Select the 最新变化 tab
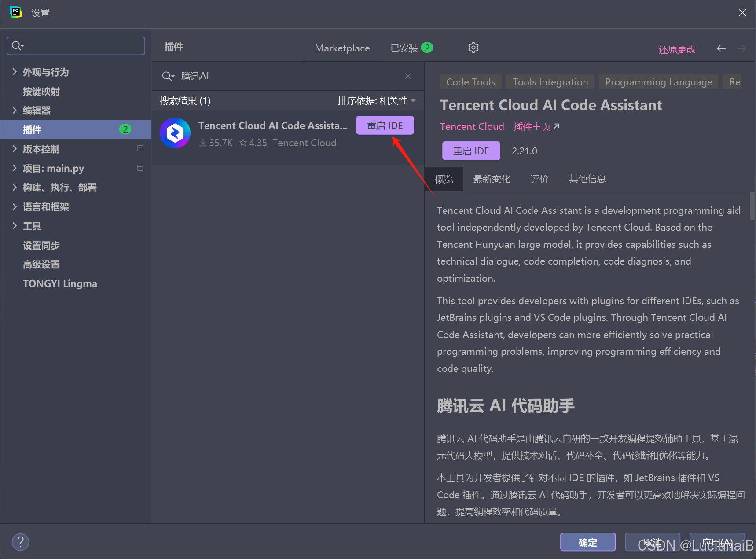Image resolution: width=756 pixels, height=559 pixels. coord(492,179)
